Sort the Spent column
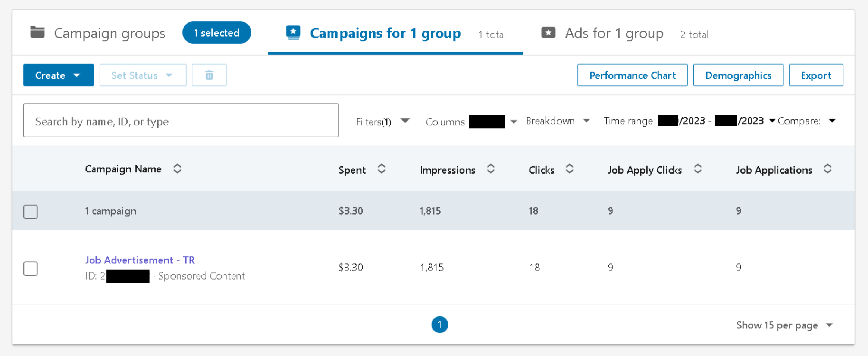 (x=381, y=169)
